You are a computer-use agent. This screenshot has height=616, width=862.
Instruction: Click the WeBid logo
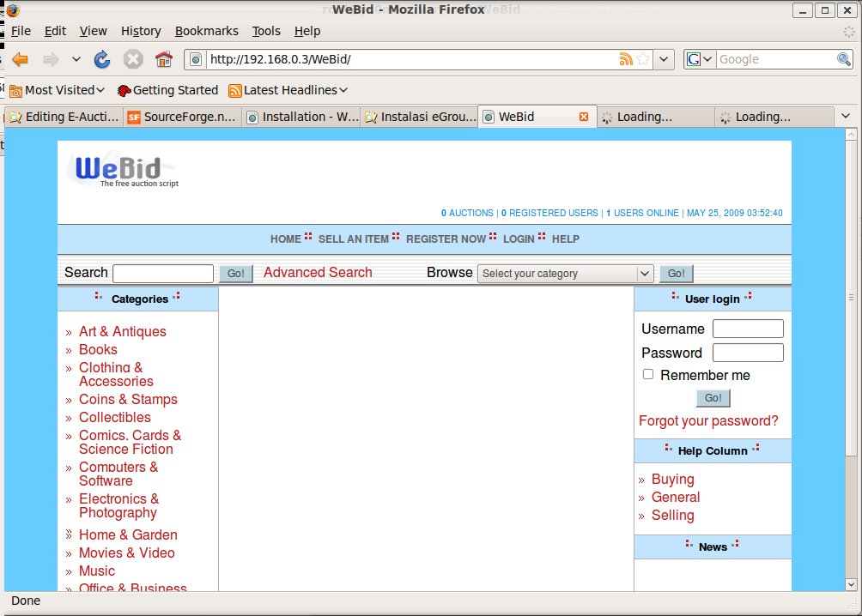coord(123,169)
